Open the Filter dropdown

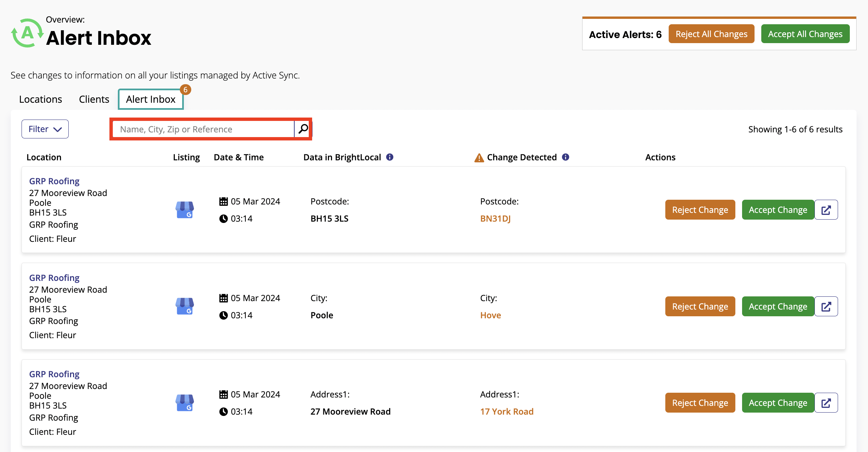coord(45,129)
